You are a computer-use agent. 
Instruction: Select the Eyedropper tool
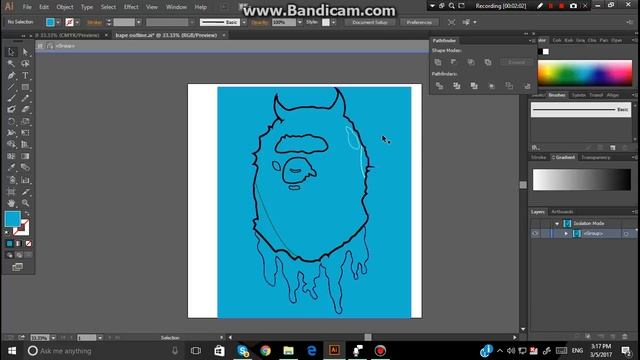tap(11, 168)
